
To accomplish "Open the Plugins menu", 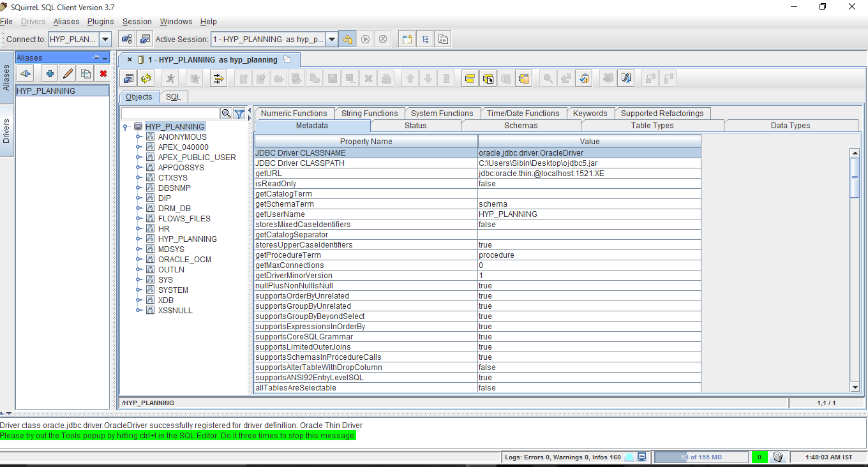I will click(x=100, y=22).
